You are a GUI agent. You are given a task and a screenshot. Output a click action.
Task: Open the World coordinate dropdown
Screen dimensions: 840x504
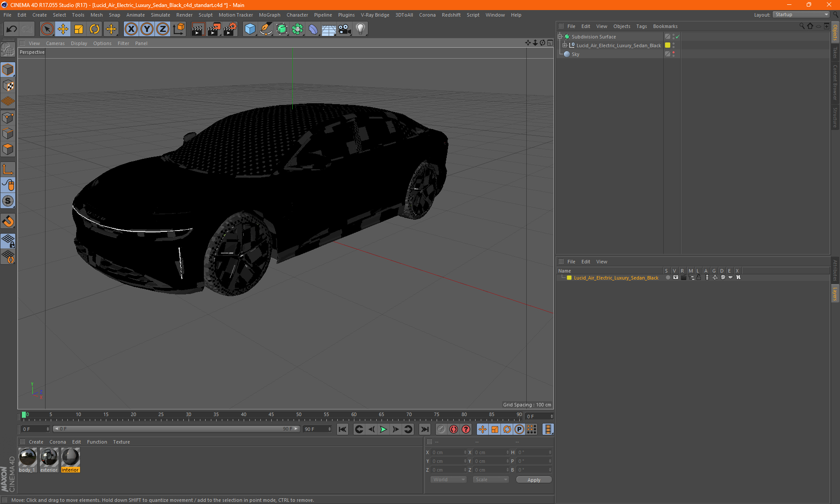448,479
